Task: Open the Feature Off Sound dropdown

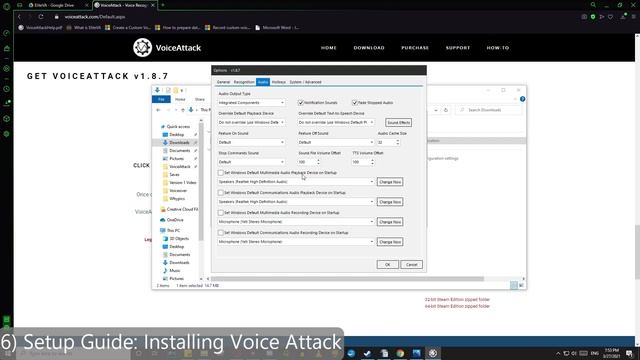Action: 336,142
